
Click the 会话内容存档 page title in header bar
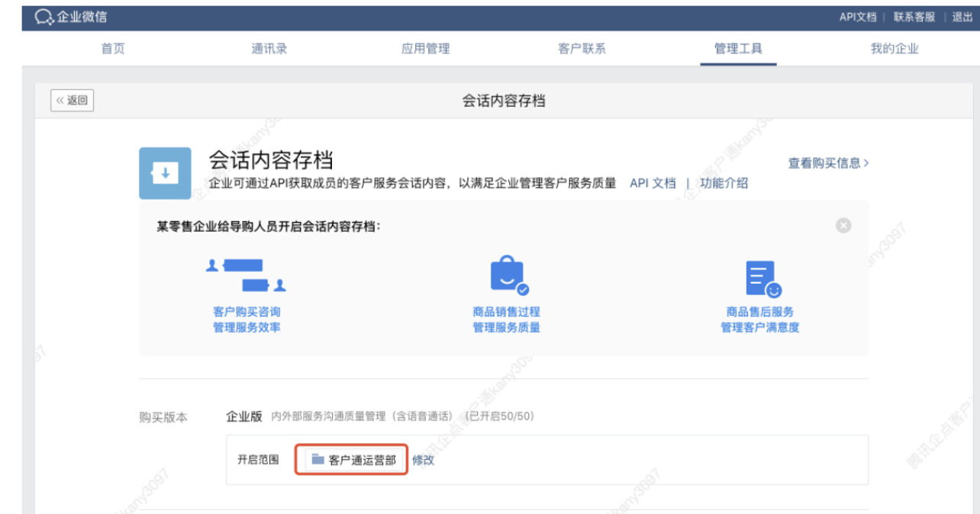504,101
